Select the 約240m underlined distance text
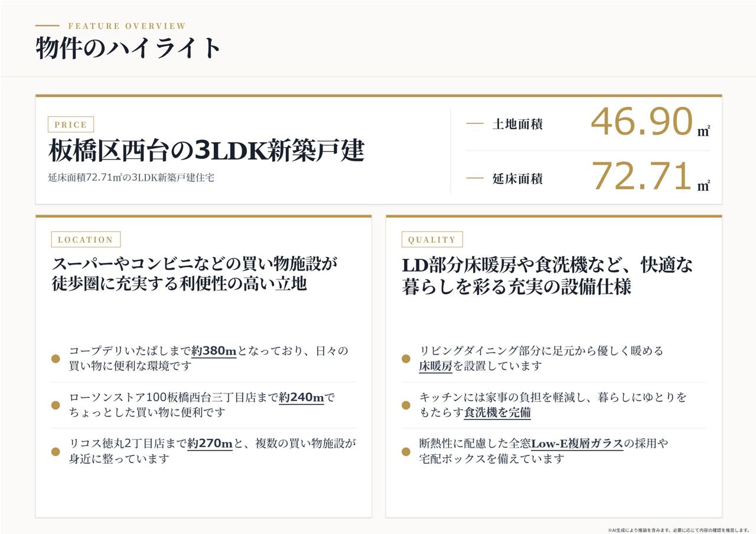Viewport: 756px width, 534px height. point(301,398)
